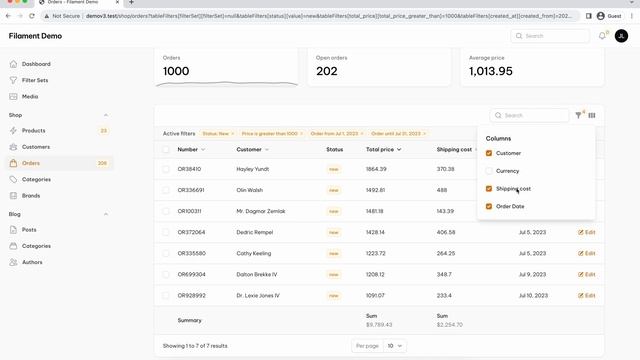Toggle the select-all rows checkbox
The width and height of the screenshot is (640, 360).
pyautogui.click(x=166, y=150)
